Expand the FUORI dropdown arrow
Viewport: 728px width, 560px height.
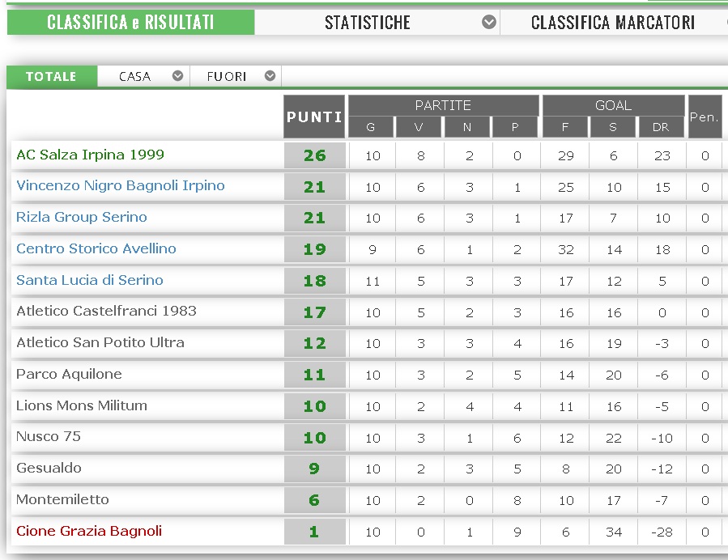[270, 76]
